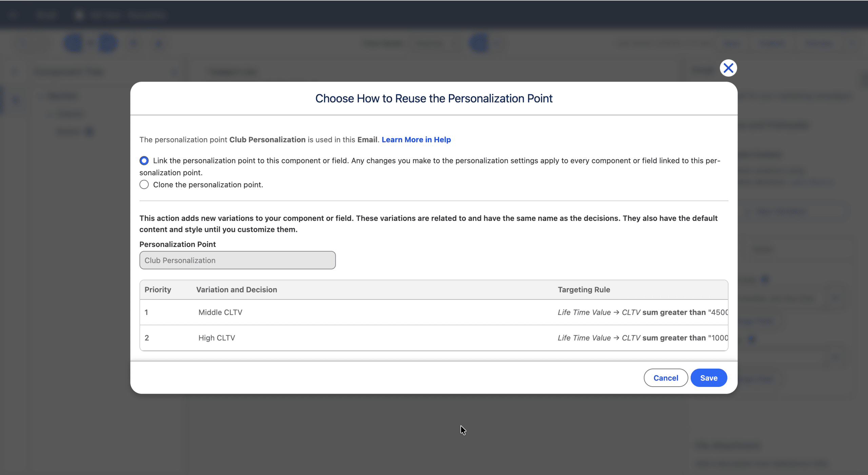
Task: Click priority number 1 cell
Action: (146, 312)
